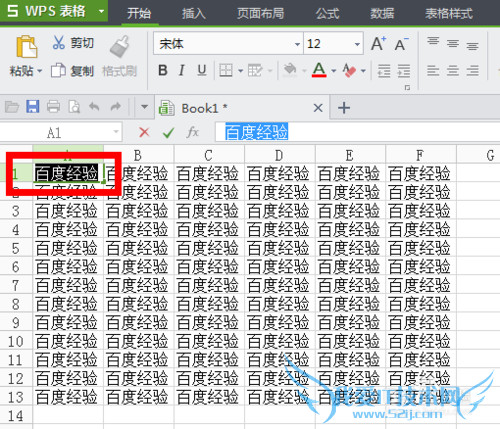500x429 pixels.
Task: Close the Book1 document tab
Action: point(318,108)
